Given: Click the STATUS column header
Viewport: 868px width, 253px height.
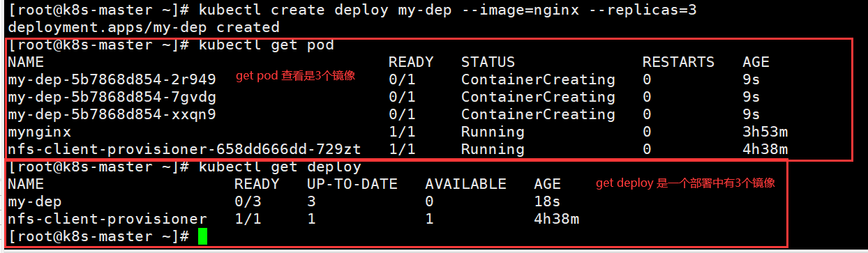Looking at the screenshot, I should click(x=488, y=62).
